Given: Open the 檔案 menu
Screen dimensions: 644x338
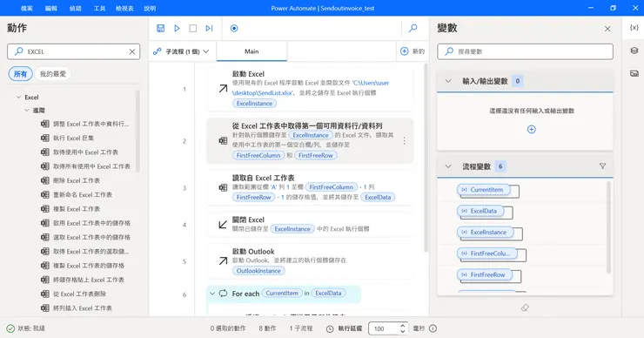Looking at the screenshot, I should [27, 8].
